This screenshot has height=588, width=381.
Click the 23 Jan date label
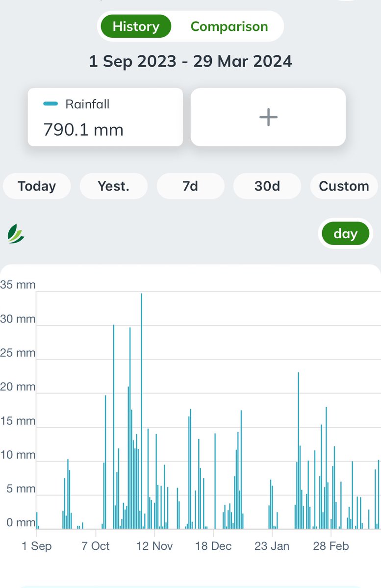(x=272, y=546)
